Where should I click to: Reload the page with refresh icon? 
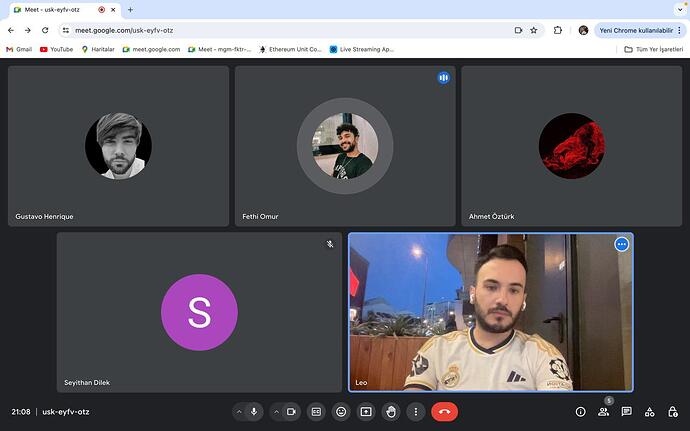[x=45, y=30]
